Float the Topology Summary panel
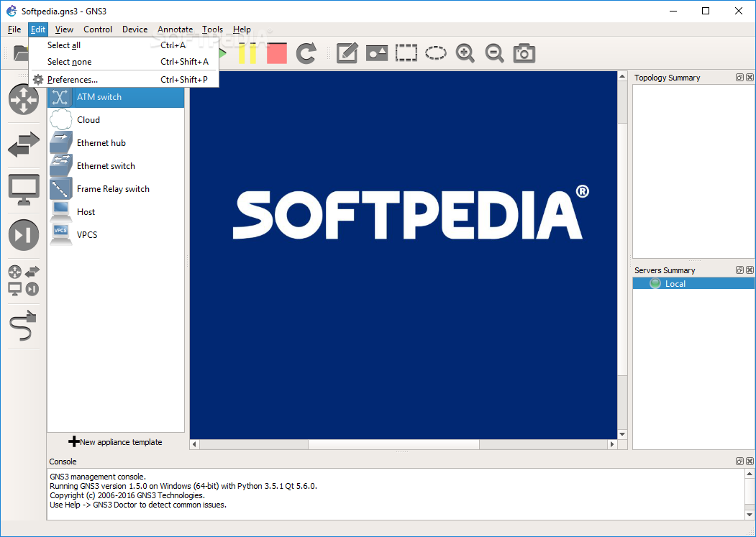This screenshot has height=537, width=756. (x=739, y=78)
